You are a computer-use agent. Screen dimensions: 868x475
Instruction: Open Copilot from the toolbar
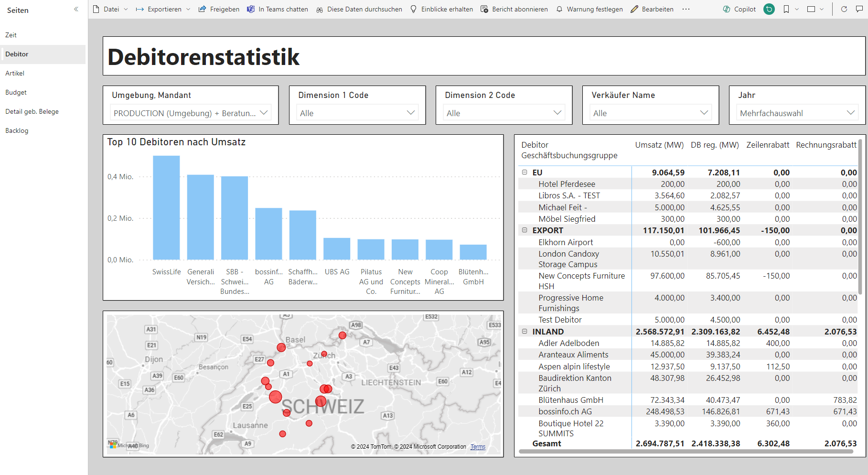coord(739,9)
